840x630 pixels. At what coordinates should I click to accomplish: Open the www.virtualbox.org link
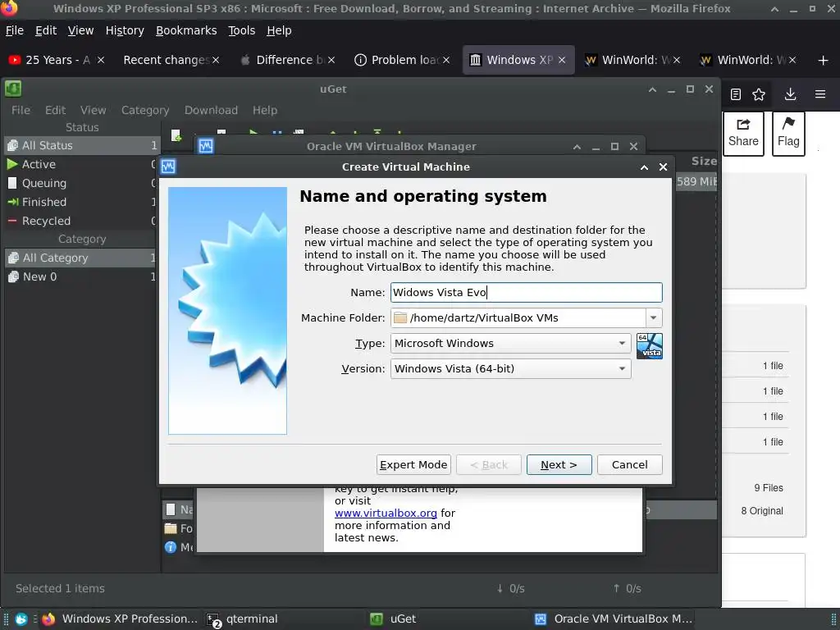point(386,514)
